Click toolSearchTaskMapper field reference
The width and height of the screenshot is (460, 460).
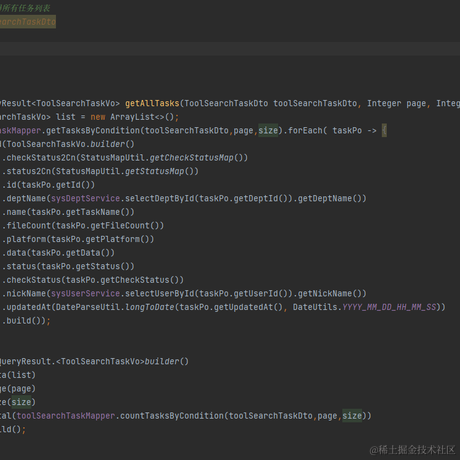point(66,416)
